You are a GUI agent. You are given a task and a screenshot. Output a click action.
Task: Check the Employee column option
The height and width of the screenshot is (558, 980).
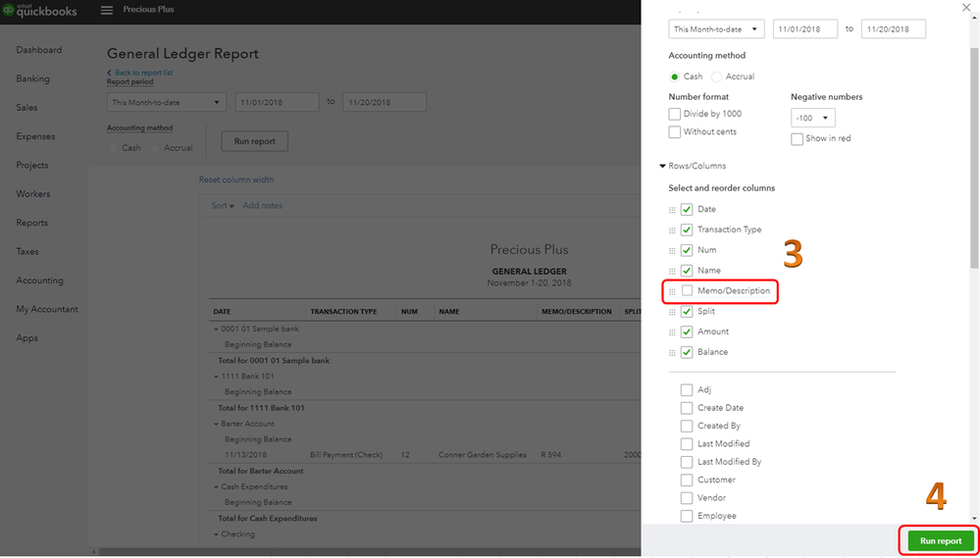687,516
